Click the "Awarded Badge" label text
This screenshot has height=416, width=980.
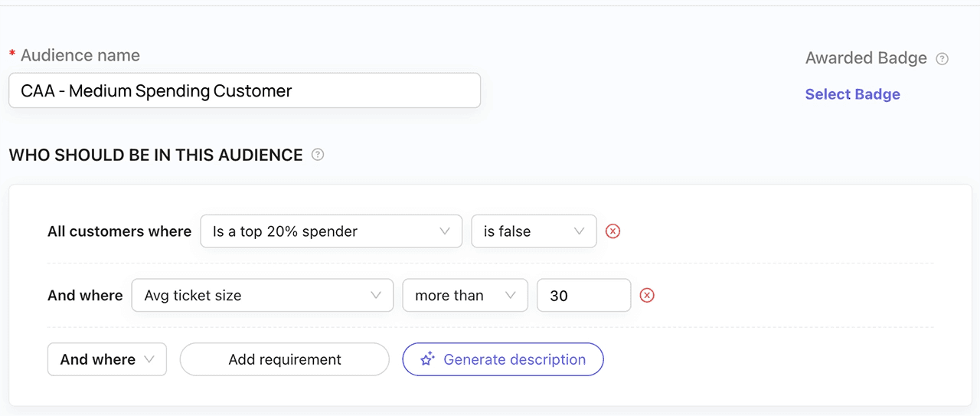[865, 58]
